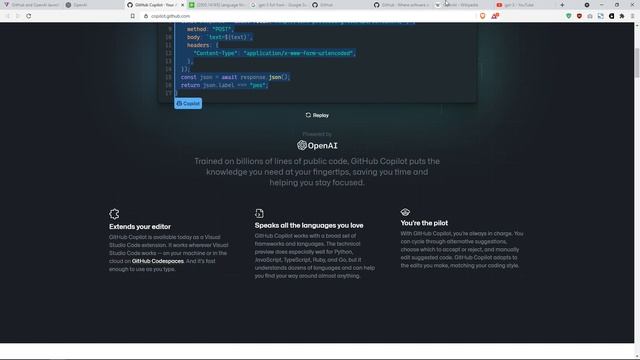Click the red uBlock shield extension icon

[x=579, y=16]
